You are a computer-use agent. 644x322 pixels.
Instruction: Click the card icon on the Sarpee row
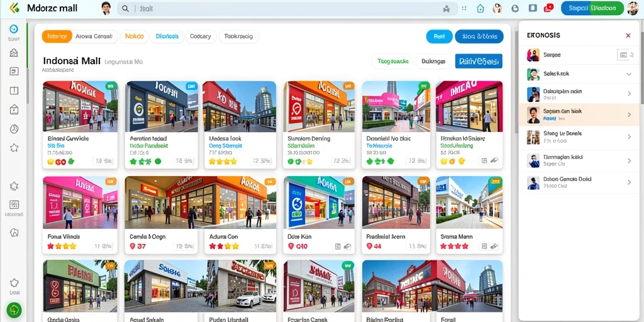(623, 55)
